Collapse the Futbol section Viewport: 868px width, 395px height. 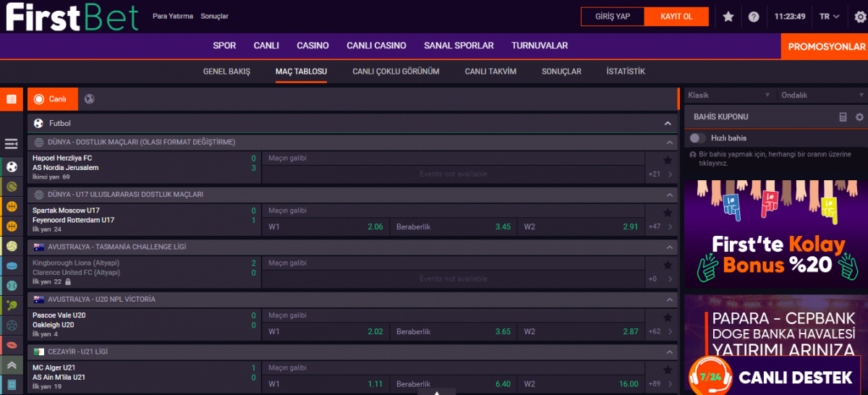[x=668, y=124]
